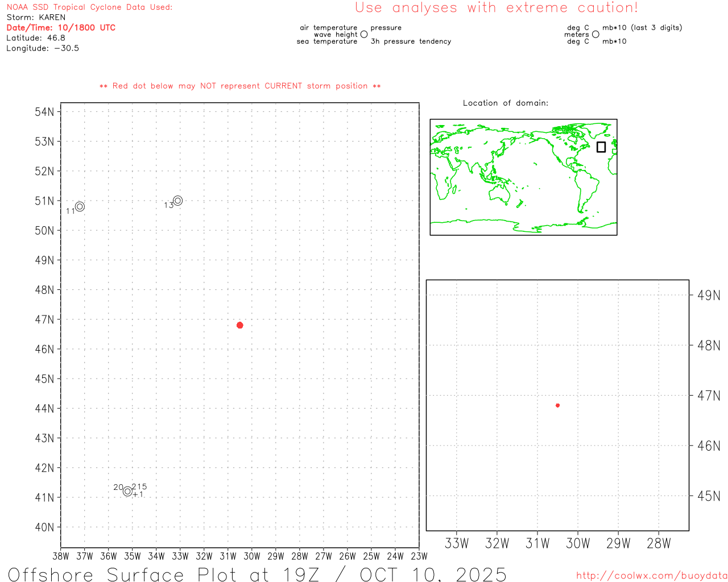This screenshot has height=582, width=728.
Task: Click the 'Use analyses with extreme caution!' warning
Action: point(497,7)
